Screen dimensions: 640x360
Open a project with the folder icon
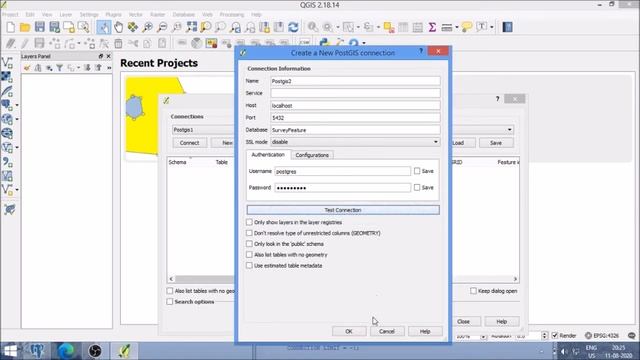[25, 27]
